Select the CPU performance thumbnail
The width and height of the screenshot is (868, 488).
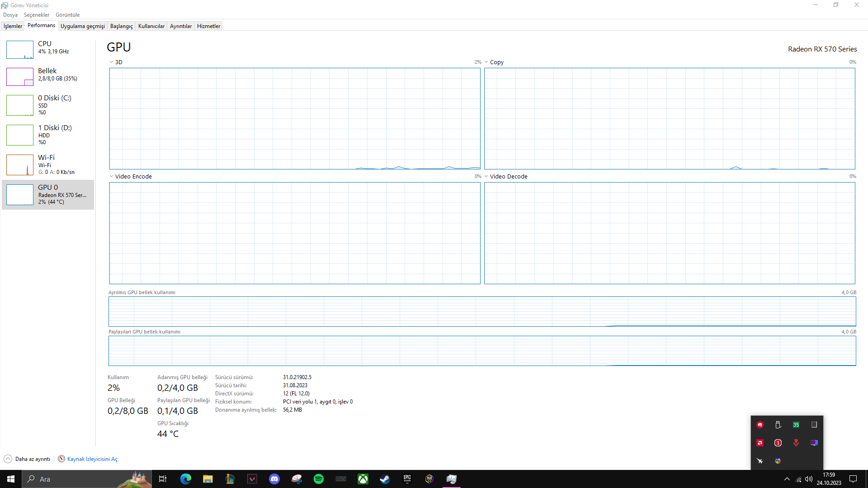click(47, 49)
